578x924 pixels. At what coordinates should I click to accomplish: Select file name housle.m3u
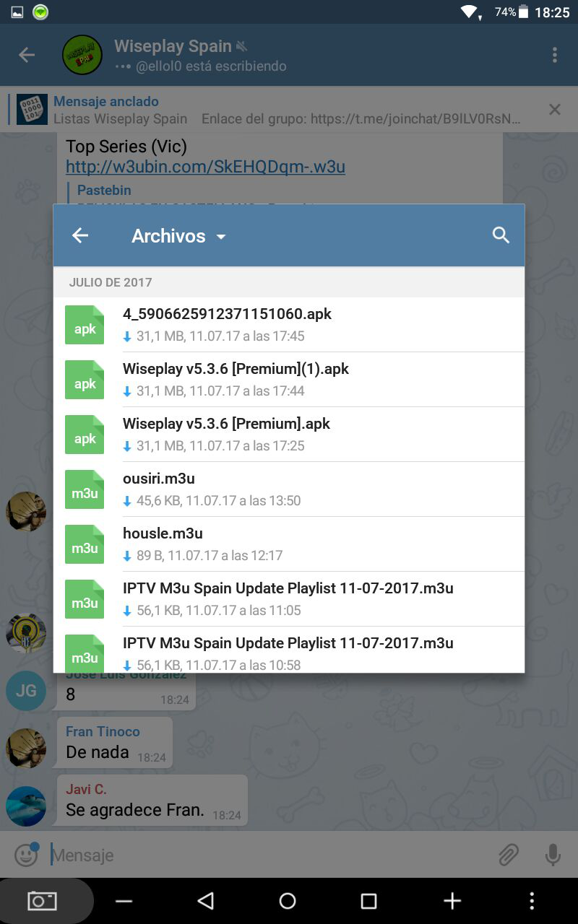coord(163,533)
